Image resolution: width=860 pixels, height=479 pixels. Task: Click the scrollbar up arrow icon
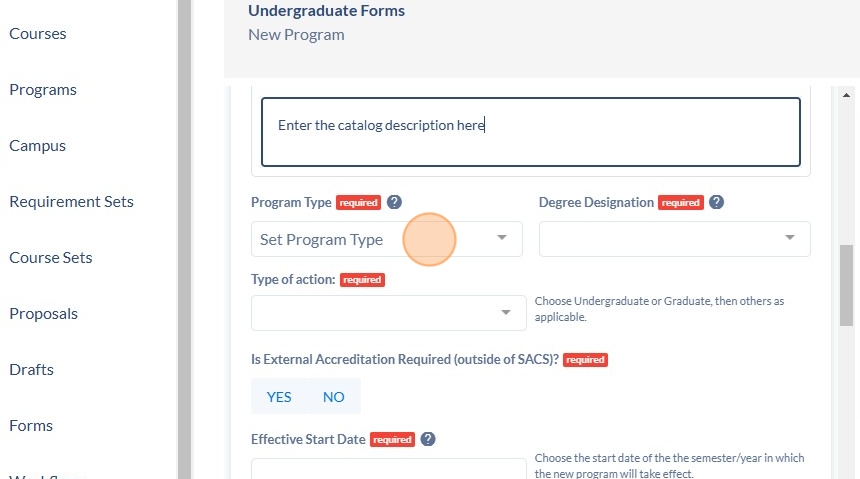pyautogui.click(x=846, y=95)
